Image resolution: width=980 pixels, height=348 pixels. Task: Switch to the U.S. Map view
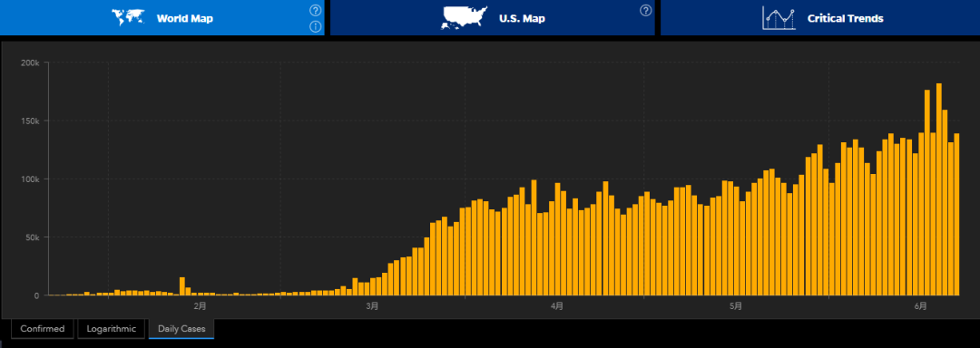click(x=492, y=17)
